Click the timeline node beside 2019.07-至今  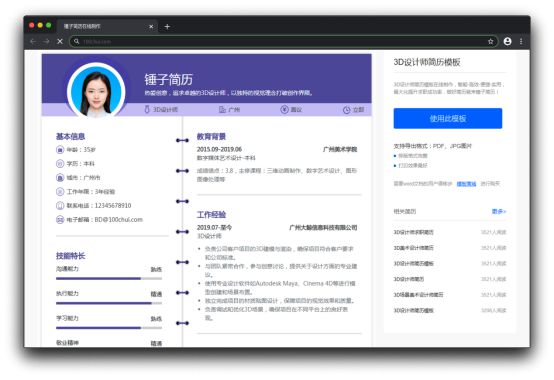[x=182, y=232]
